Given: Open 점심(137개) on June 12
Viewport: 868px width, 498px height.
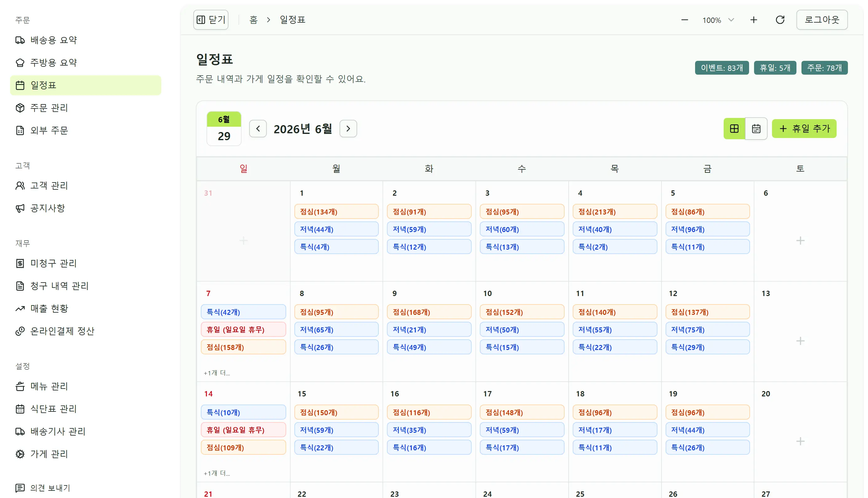Looking at the screenshot, I should pyautogui.click(x=707, y=312).
